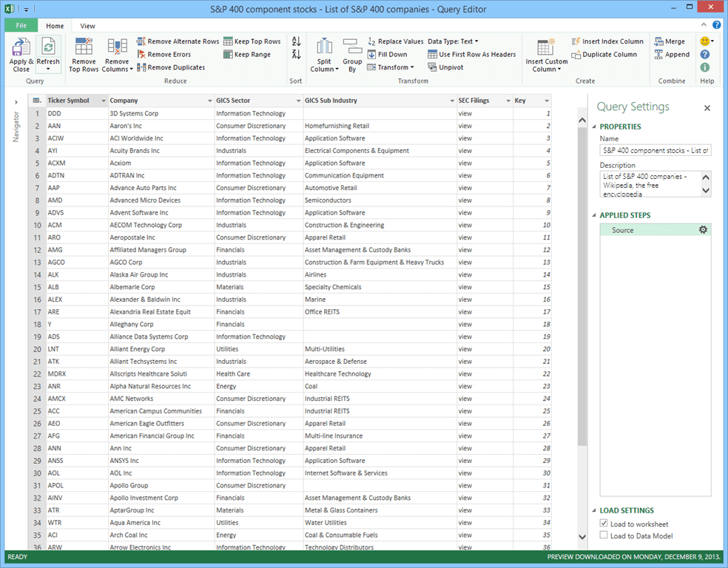Click the data grid vertical scrollbar thumb
Screen dimensions: 728x568
(x=582, y=288)
